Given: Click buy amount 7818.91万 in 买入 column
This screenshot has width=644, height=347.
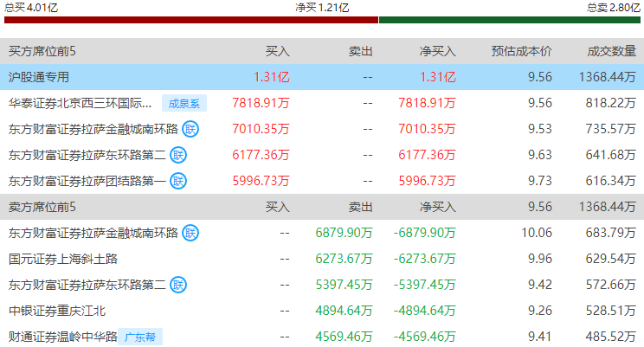Looking at the screenshot, I should (x=261, y=103).
